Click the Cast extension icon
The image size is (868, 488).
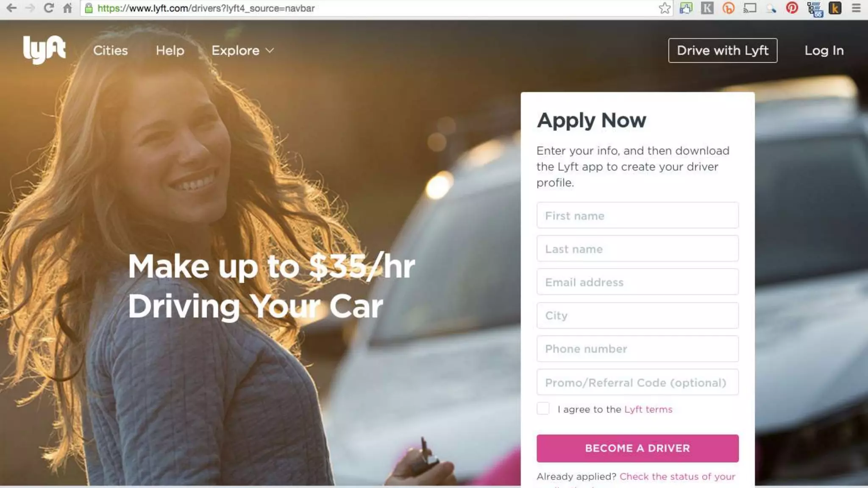pos(750,8)
